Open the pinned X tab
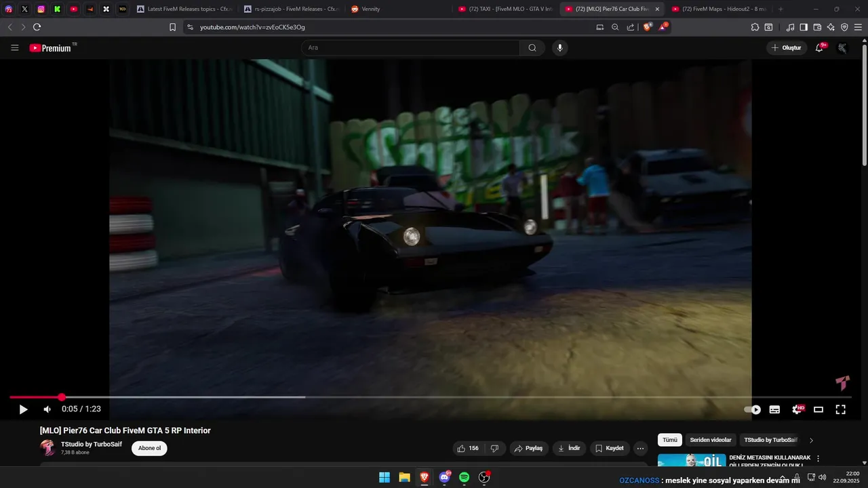868x488 pixels. (24, 9)
